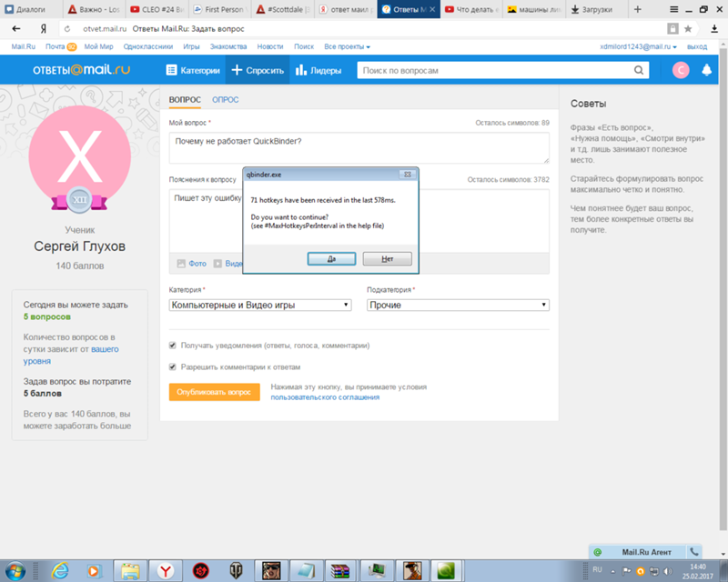Image resolution: width=728 pixels, height=582 pixels.
Task: Click Нет in qbinder.exe dialog
Action: click(x=388, y=258)
